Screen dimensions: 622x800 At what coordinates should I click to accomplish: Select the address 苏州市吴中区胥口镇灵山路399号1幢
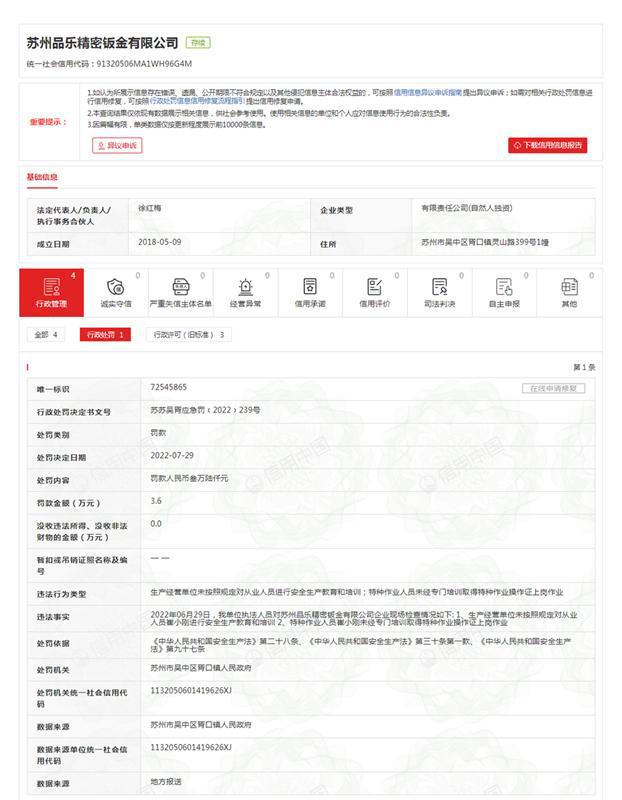point(485,242)
